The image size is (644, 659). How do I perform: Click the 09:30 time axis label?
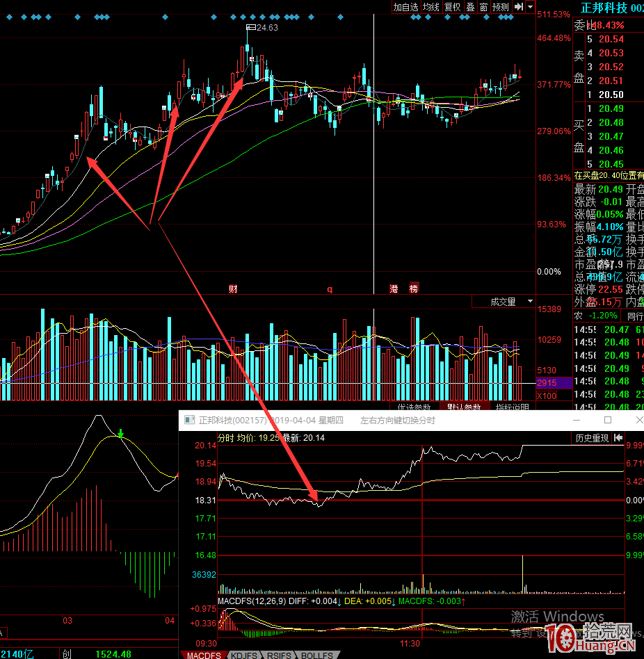click(207, 644)
